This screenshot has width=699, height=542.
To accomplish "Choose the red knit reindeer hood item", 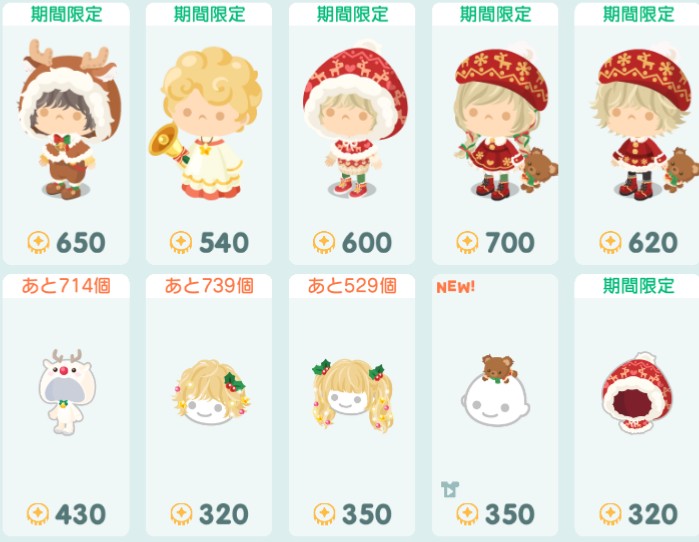I will (637, 392).
